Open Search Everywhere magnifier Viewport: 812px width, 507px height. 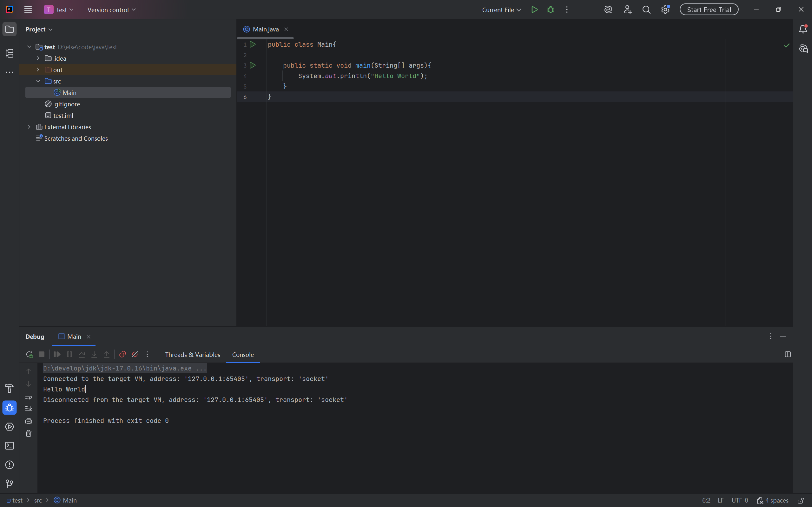[x=646, y=10]
